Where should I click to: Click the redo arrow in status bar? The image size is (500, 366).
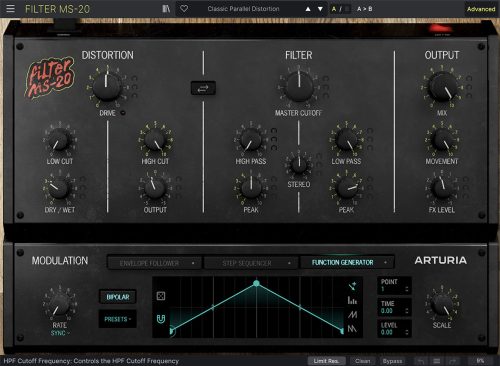pos(452,361)
